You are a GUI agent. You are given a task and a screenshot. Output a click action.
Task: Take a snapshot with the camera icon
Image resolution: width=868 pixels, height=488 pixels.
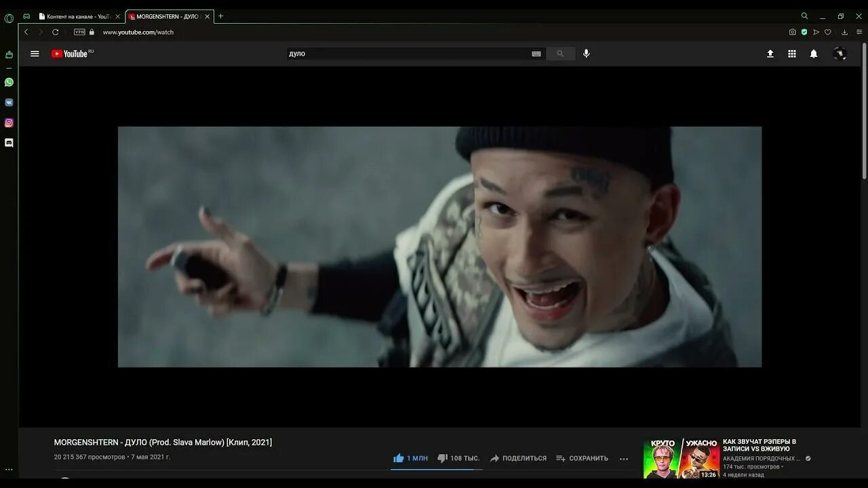(x=792, y=32)
